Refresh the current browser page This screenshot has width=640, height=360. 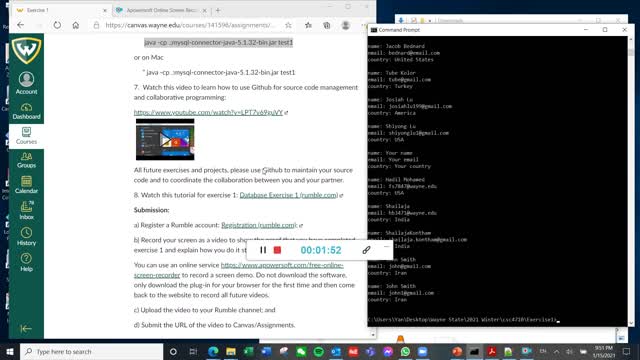click(57, 25)
